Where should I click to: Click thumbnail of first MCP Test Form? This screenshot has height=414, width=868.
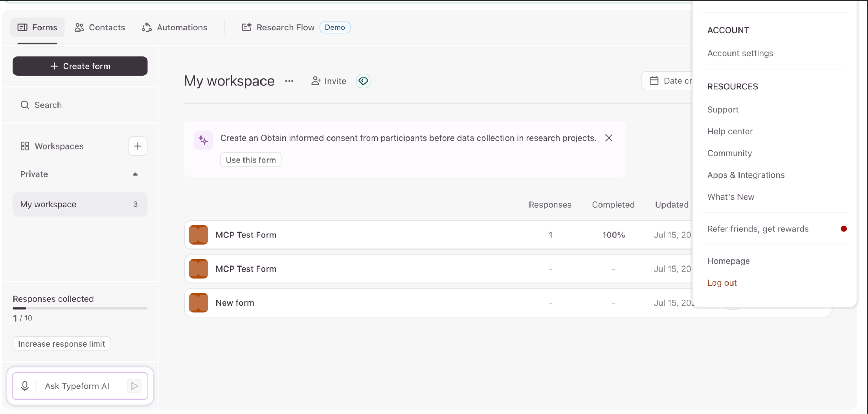point(198,235)
